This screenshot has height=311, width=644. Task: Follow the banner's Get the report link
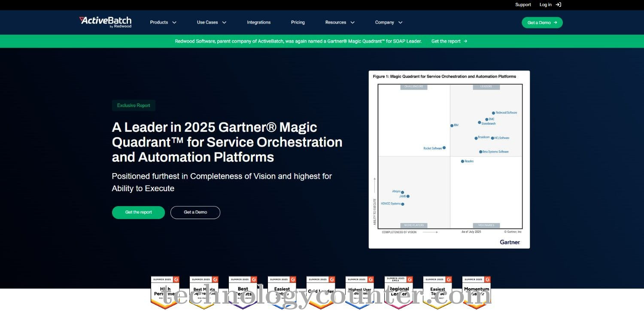[x=449, y=41]
